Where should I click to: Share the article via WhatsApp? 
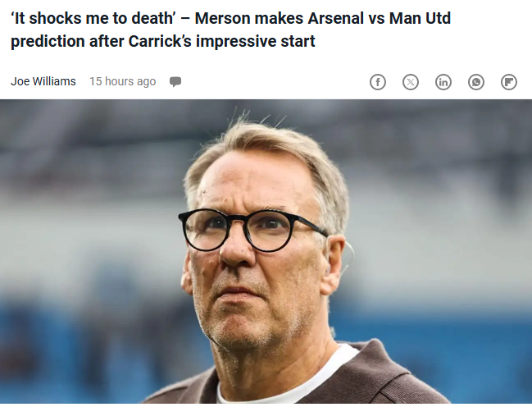[476, 82]
